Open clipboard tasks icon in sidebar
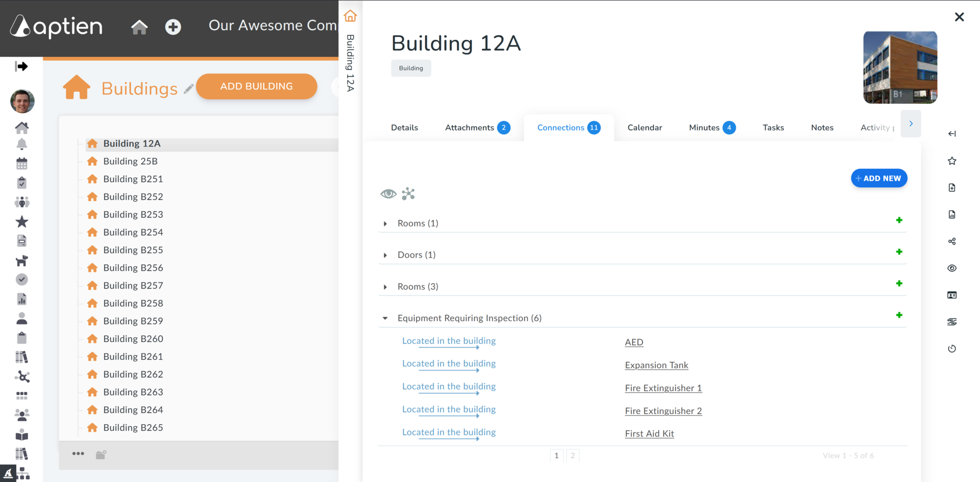This screenshot has height=482, width=980. (21, 183)
